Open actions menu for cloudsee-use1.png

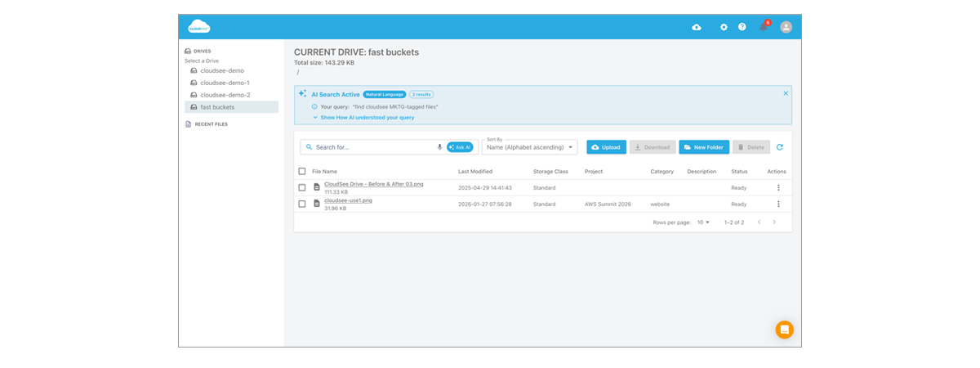coord(778,204)
